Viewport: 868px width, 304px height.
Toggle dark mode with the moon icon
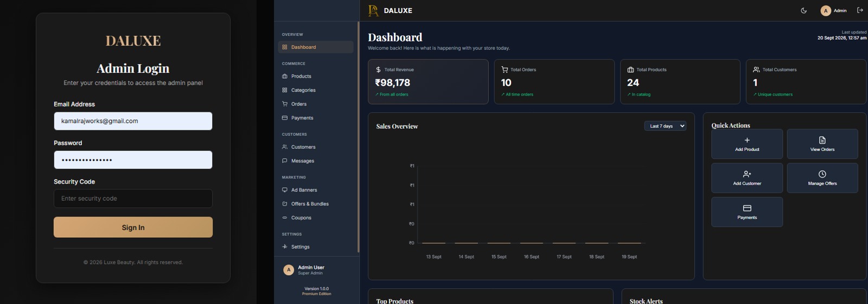(804, 10)
